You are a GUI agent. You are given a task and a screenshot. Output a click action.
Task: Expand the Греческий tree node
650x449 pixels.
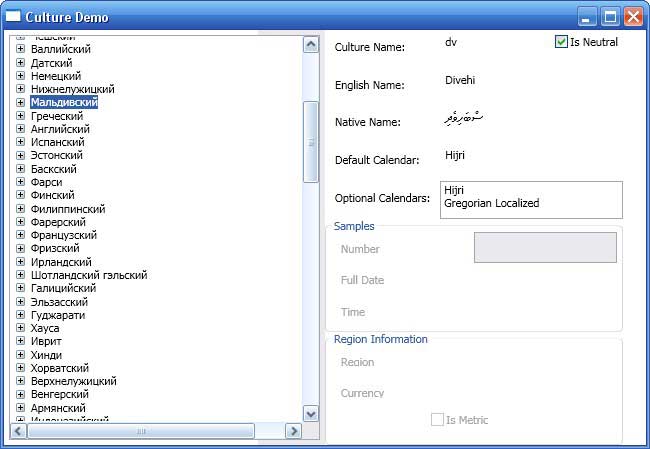tap(20, 116)
